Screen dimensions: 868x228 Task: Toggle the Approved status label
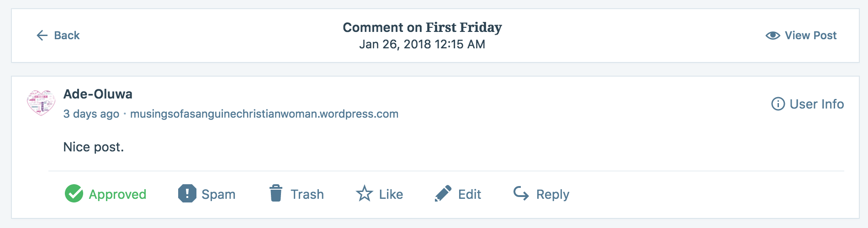[117, 194]
